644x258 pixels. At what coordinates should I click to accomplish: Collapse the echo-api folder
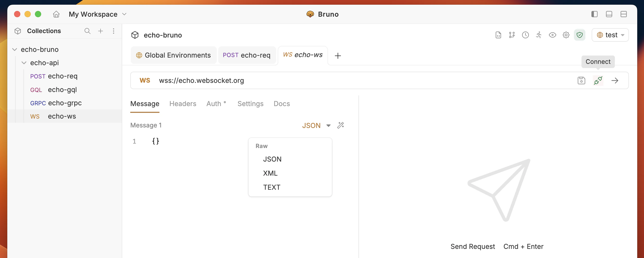click(24, 63)
